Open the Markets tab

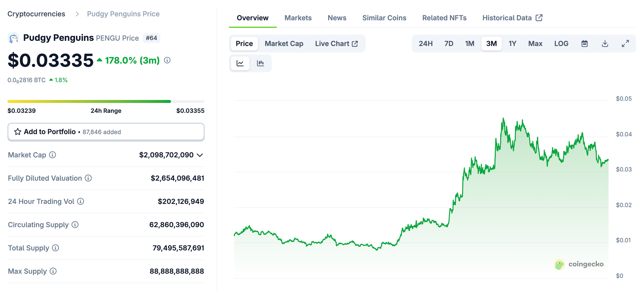[x=298, y=18]
